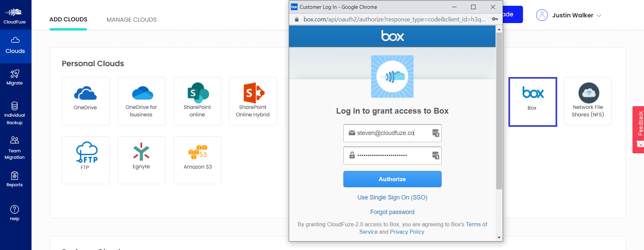This screenshot has height=250, width=644.
Task: Click the key icon in popup address bar
Action: (495, 19)
